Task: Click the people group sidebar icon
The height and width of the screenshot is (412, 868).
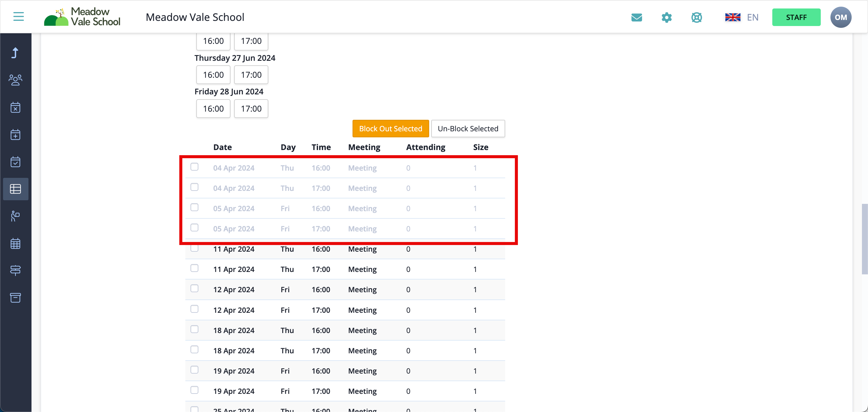Action: pos(15,80)
